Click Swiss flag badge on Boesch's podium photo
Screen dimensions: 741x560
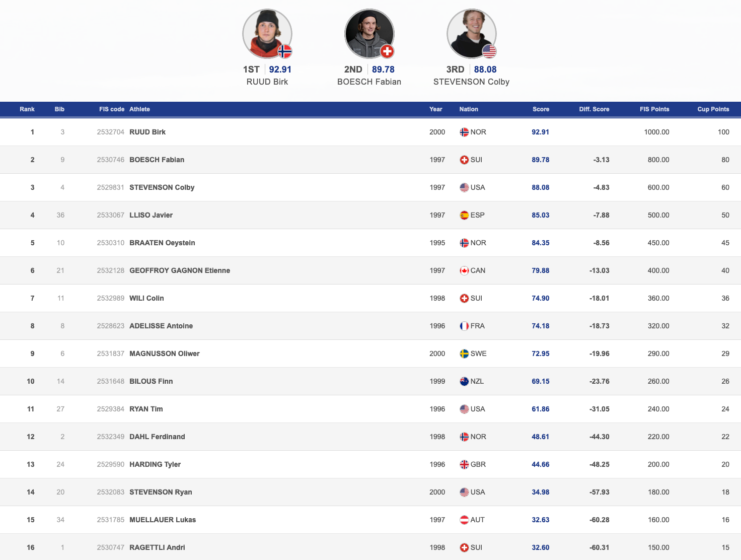(387, 51)
